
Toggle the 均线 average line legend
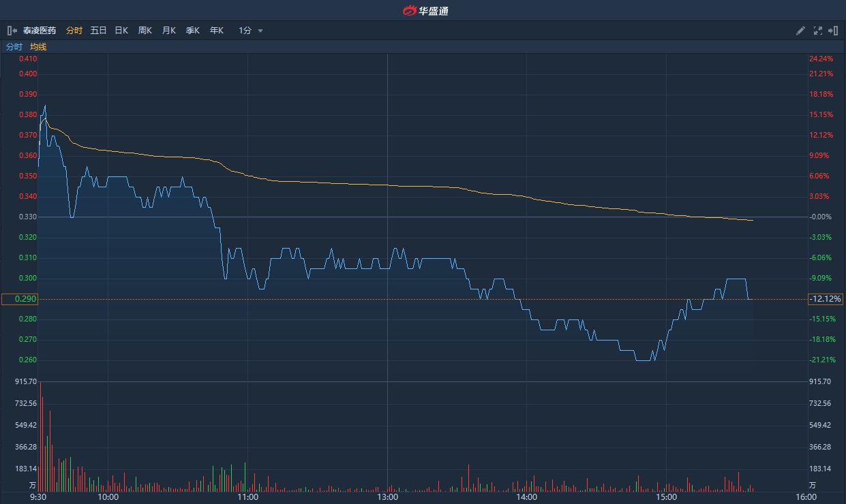(x=38, y=47)
